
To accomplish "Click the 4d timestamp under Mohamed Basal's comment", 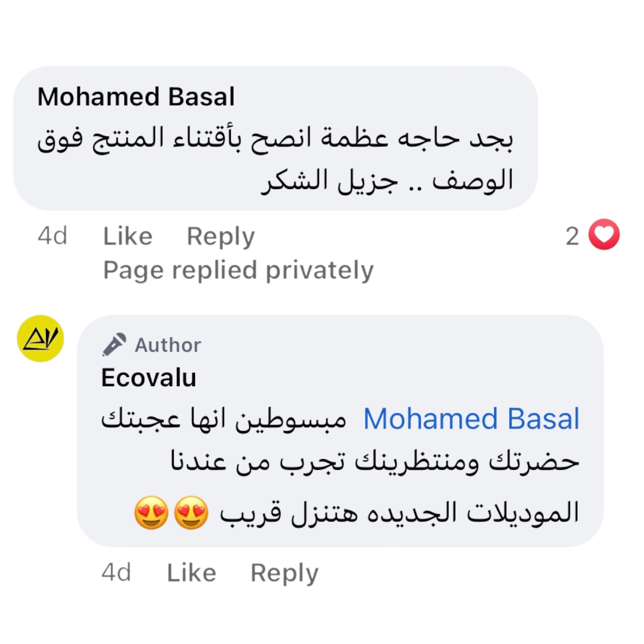I will (x=52, y=236).
